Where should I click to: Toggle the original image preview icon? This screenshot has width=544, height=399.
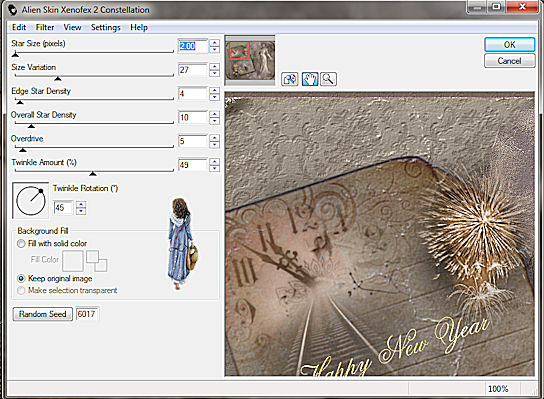pos(290,79)
